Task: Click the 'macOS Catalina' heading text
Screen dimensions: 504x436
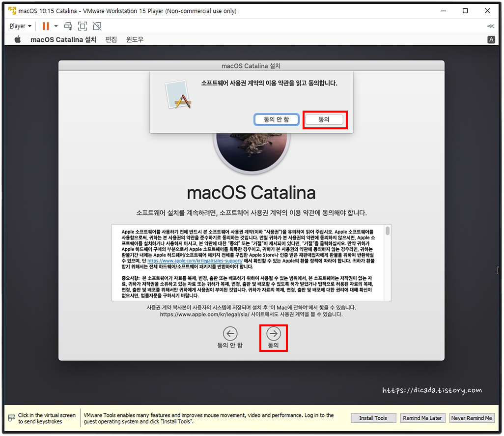Action: (252, 193)
